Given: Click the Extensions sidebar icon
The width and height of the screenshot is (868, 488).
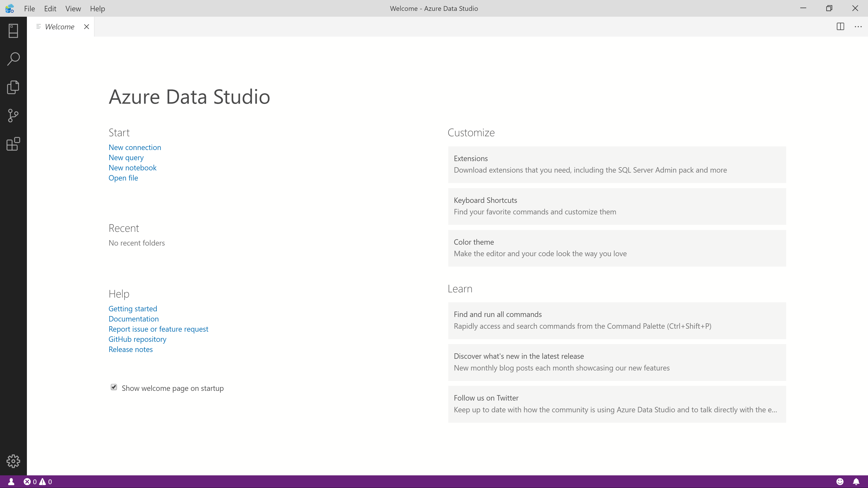Looking at the screenshot, I should tap(13, 145).
